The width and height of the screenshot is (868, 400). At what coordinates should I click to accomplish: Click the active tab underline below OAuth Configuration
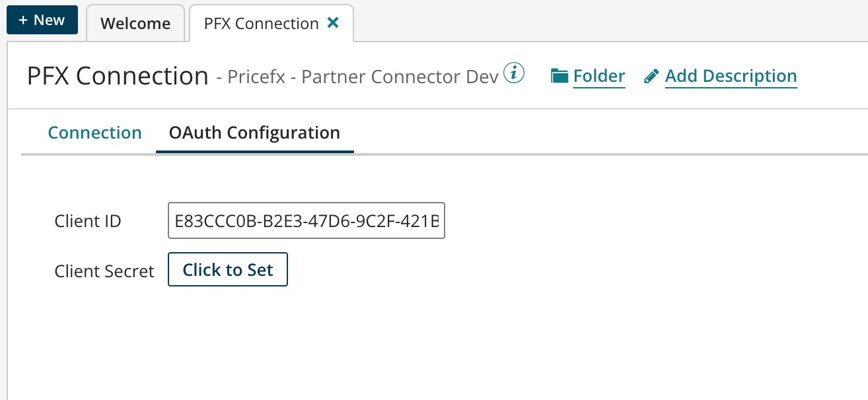point(255,150)
